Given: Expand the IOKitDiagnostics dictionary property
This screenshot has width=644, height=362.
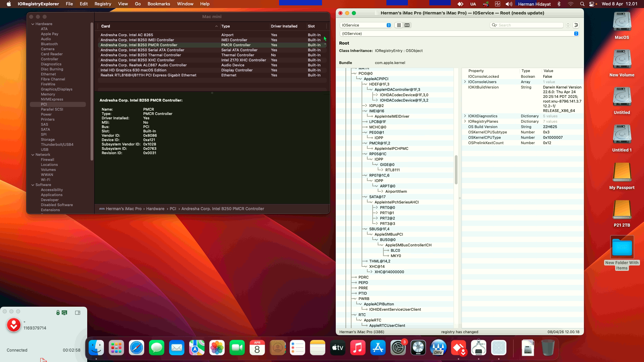Looking at the screenshot, I should 465,116.
